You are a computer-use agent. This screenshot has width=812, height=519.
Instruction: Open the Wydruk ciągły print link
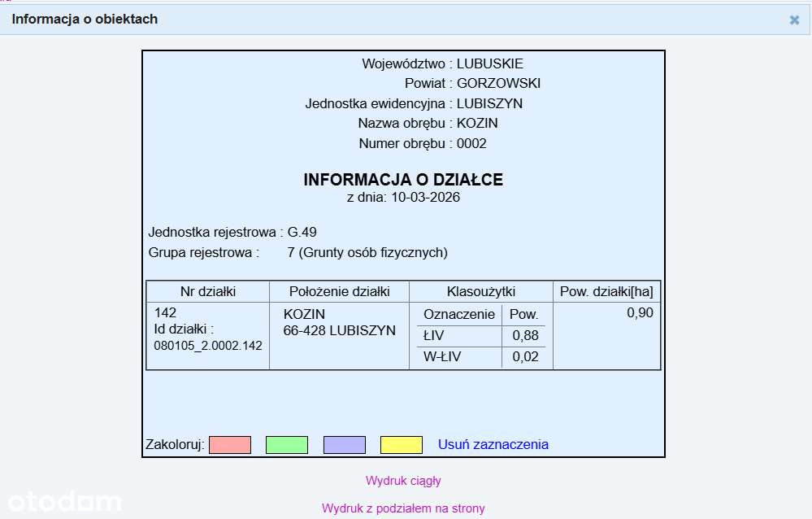(x=403, y=481)
